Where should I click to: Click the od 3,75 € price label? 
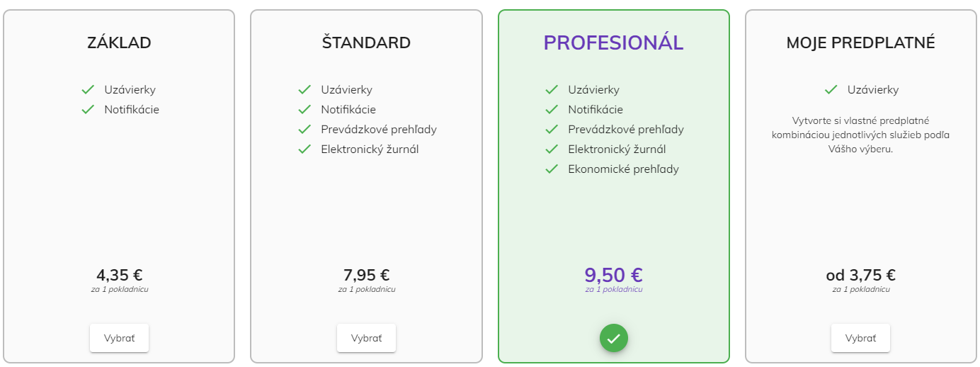[x=860, y=275]
